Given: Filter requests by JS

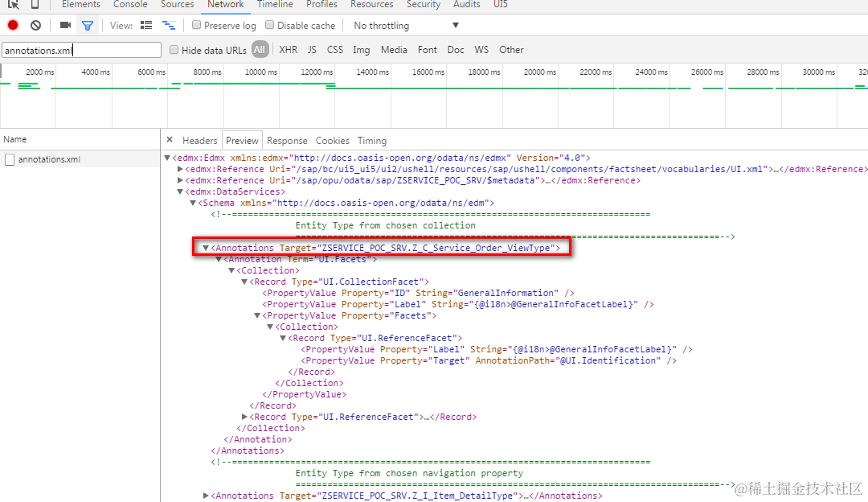Looking at the screenshot, I should 312,50.
